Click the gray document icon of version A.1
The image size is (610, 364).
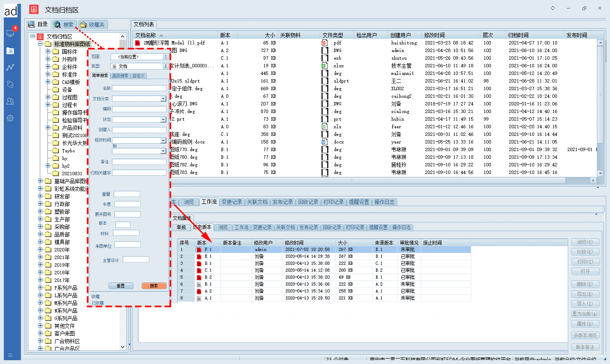pyautogui.click(x=199, y=298)
